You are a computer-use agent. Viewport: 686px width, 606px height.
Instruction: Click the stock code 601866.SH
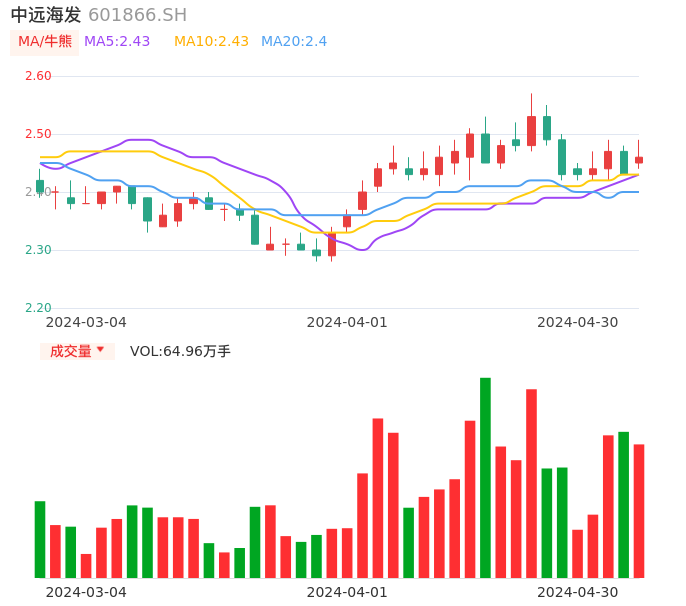point(137,15)
